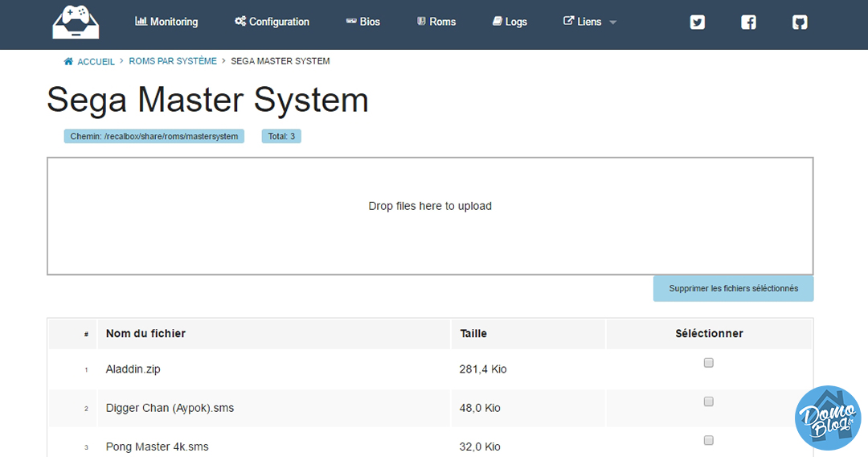Click the 48,0 Kio size value
The height and width of the screenshot is (457, 868).
pos(480,408)
